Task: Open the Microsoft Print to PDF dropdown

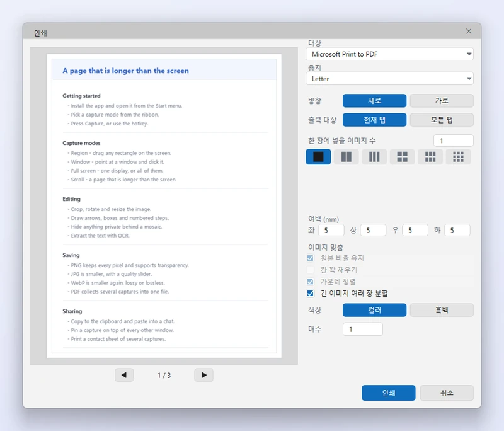Action: point(389,54)
